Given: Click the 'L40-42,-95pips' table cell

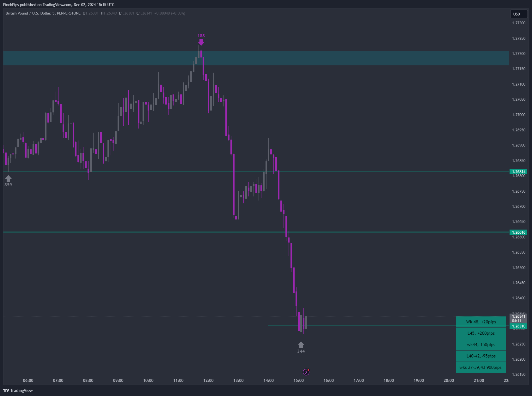Looking at the screenshot, I should [481, 356].
